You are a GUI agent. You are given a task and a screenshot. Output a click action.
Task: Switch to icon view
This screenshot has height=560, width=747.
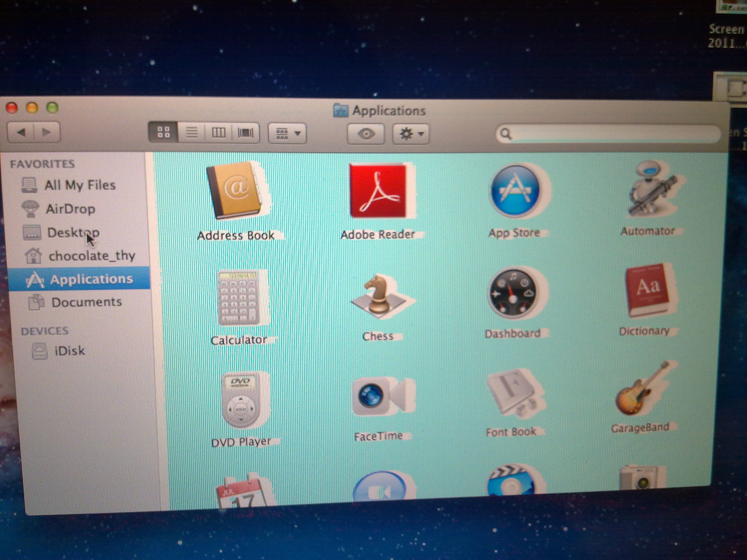pos(163,132)
